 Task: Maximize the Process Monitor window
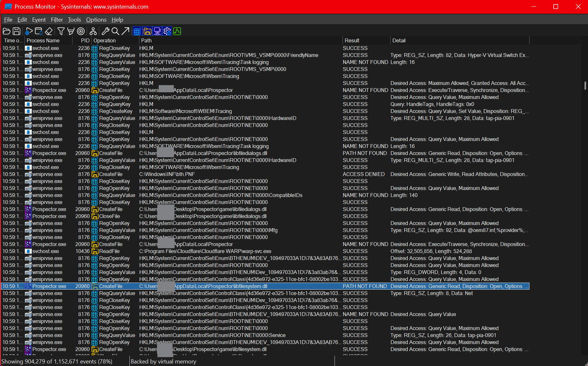click(x=556, y=7)
